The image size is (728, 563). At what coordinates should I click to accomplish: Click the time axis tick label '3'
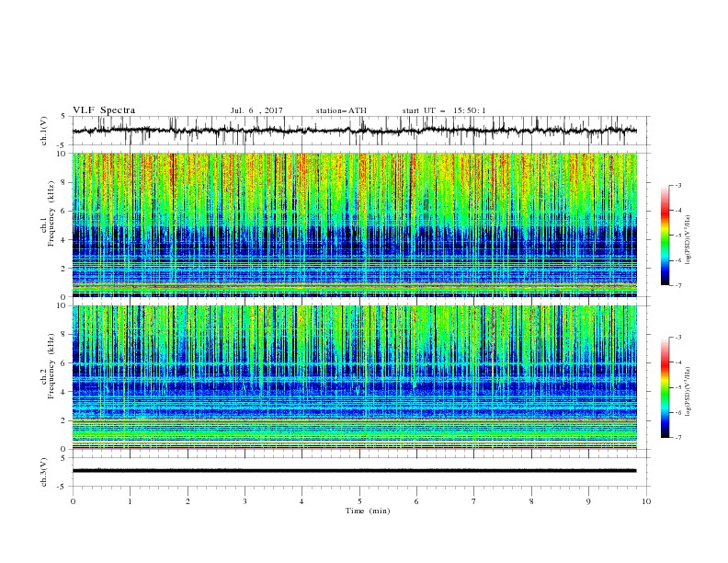pos(245,501)
